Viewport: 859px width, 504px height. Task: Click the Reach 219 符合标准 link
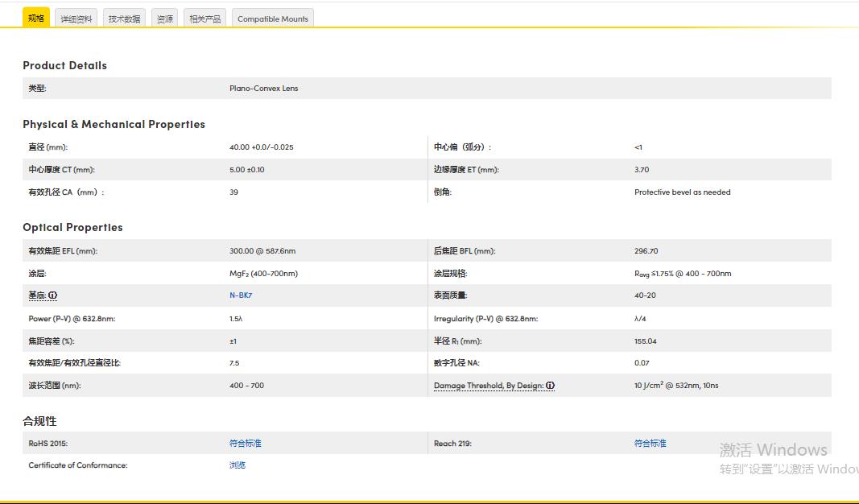(650, 443)
